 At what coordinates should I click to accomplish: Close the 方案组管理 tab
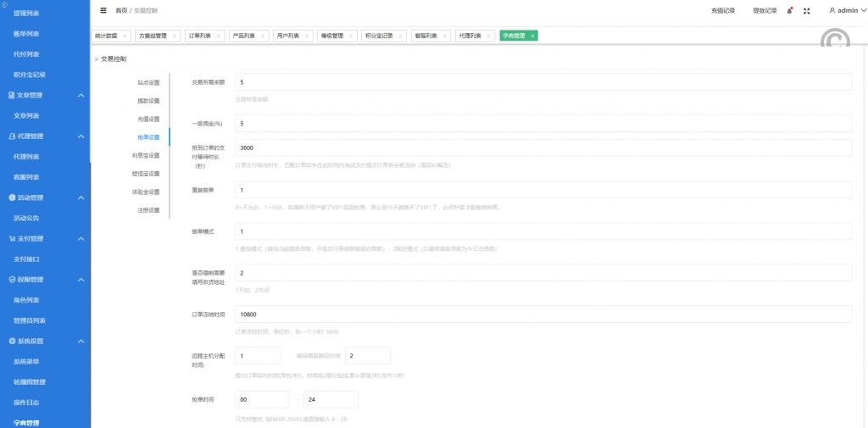tap(175, 36)
